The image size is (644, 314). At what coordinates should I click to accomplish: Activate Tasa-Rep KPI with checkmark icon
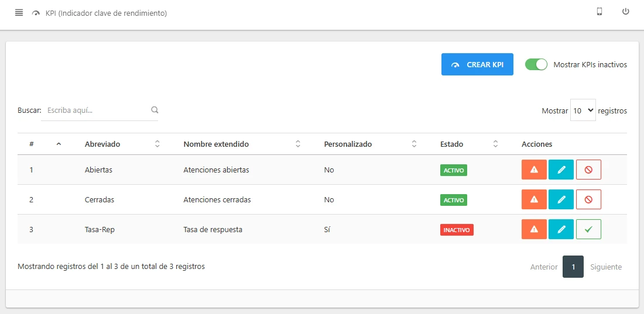(x=588, y=229)
